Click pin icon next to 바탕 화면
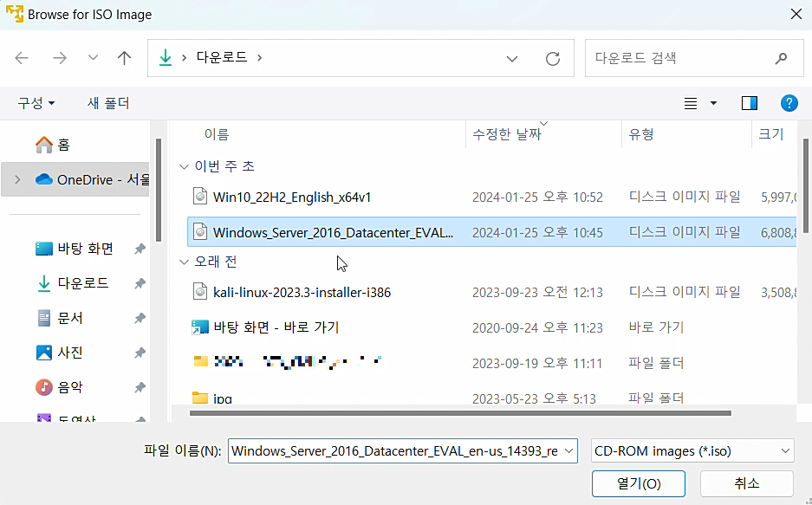This screenshot has width=812, height=505. 140,249
